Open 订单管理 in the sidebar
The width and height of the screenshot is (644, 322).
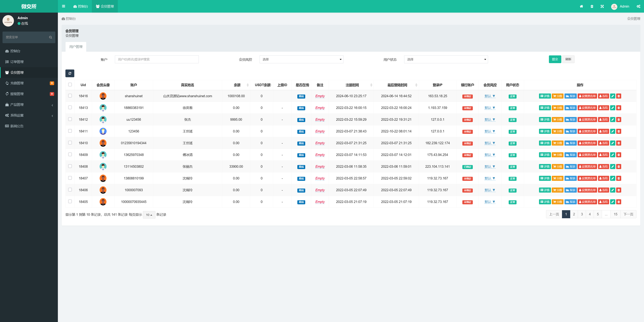click(17, 62)
